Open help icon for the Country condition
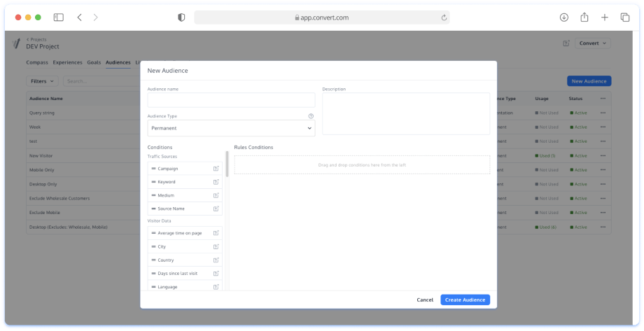The height and width of the screenshot is (331, 644). coord(216,260)
